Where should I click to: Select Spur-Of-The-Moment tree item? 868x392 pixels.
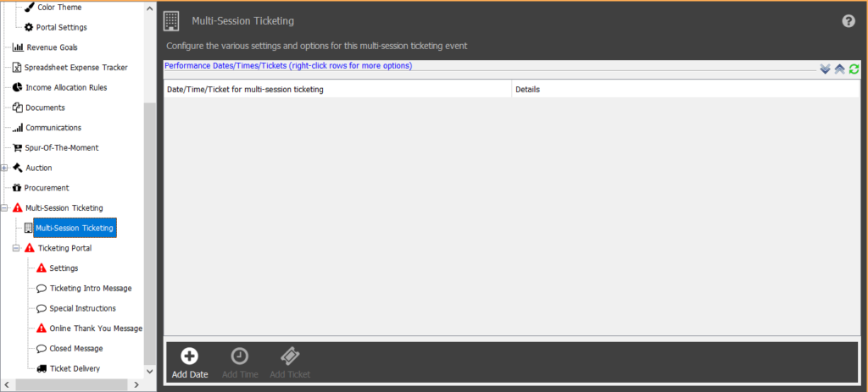point(61,147)
